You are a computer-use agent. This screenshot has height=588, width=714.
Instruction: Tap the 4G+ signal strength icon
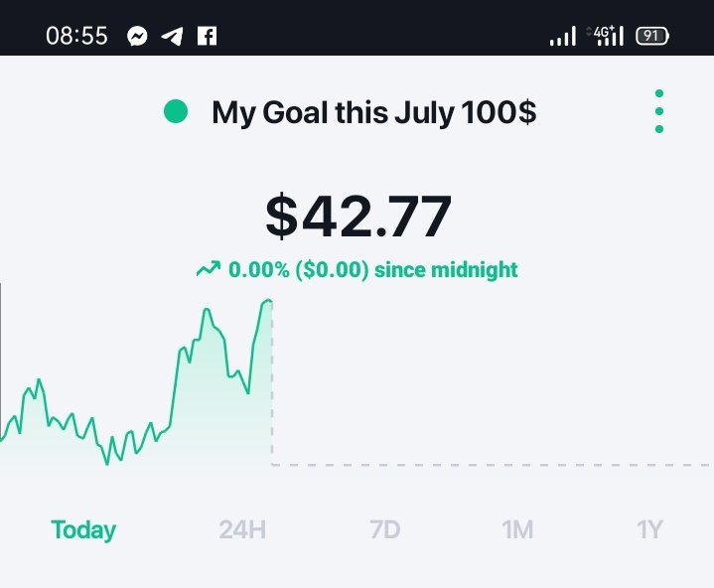tap(605, 36)
